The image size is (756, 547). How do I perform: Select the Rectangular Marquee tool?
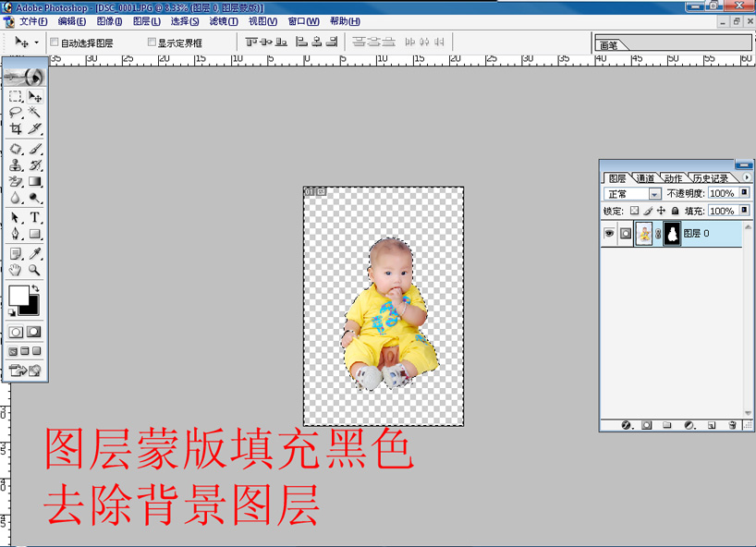[x=16, y=96]
